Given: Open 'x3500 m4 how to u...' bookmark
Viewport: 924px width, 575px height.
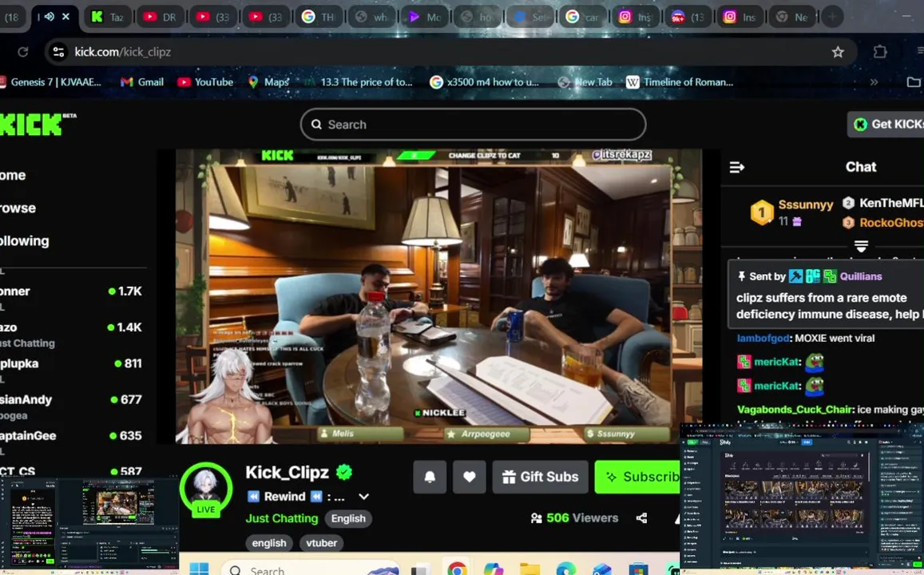Looking at the screenshot, I should [485, 82].
